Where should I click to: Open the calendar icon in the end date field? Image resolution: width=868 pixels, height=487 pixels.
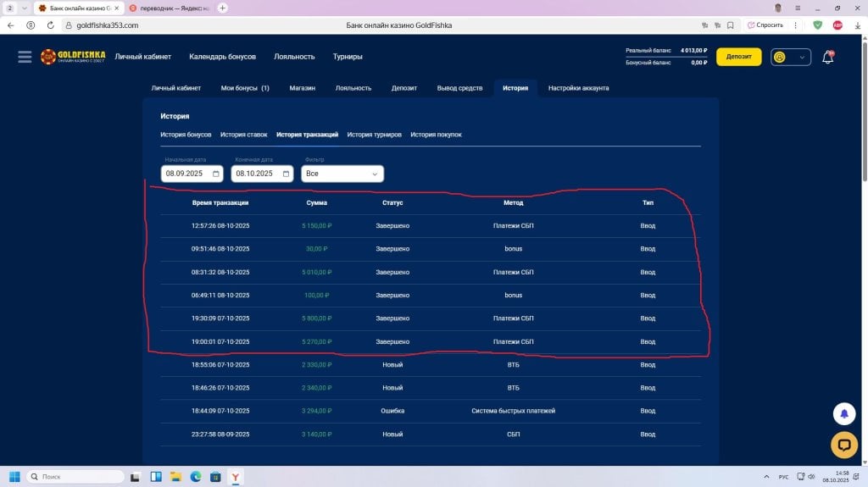287,174
